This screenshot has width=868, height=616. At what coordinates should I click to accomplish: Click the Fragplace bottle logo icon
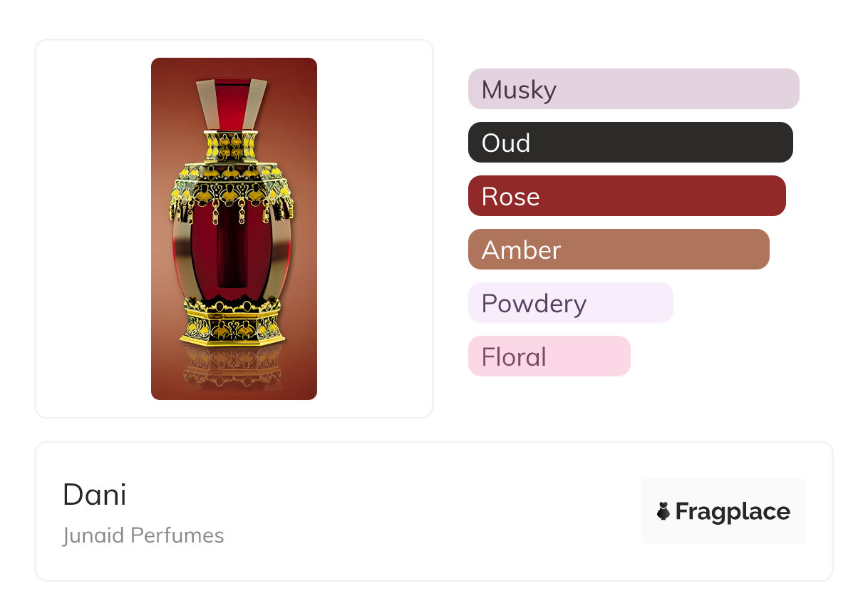pyautogui.click(x=663, y=511)
